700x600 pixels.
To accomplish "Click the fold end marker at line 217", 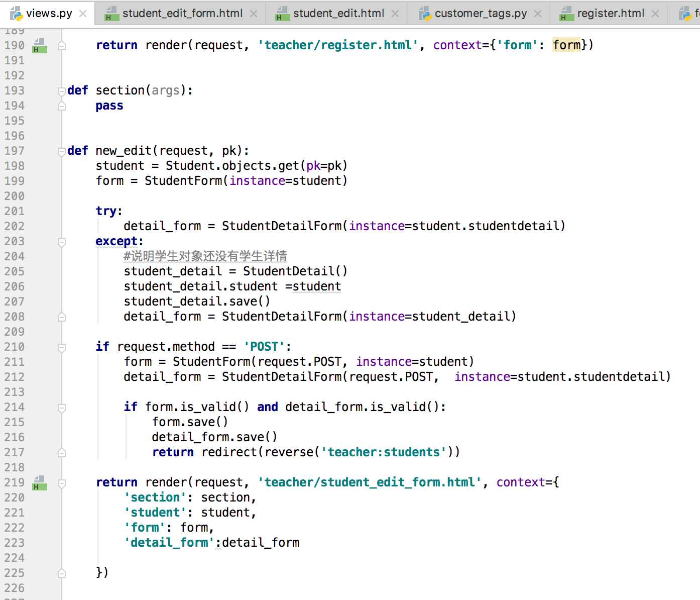I will tap(62, 452).
